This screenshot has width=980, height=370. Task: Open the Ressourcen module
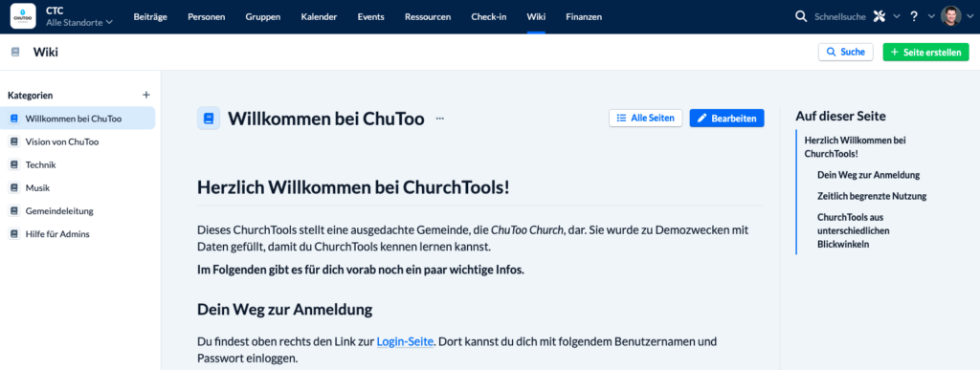point(428,17)
